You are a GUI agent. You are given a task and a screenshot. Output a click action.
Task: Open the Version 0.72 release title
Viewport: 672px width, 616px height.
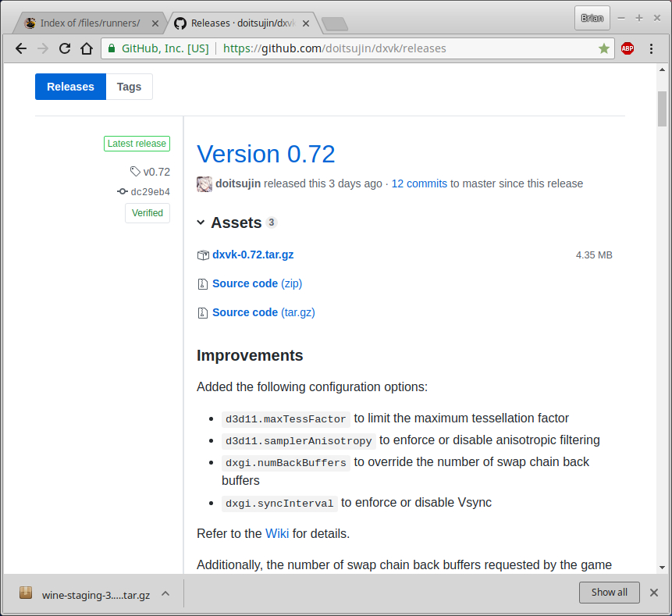[x=265, y=154]
